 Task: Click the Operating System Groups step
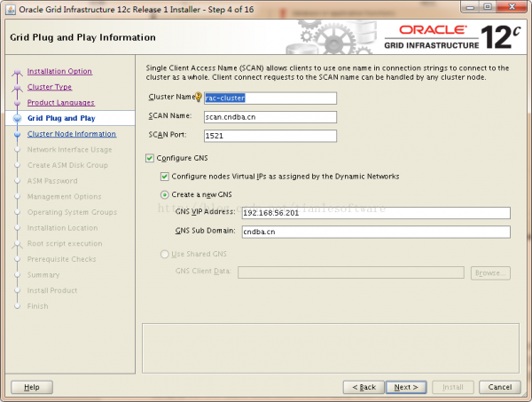72,212
